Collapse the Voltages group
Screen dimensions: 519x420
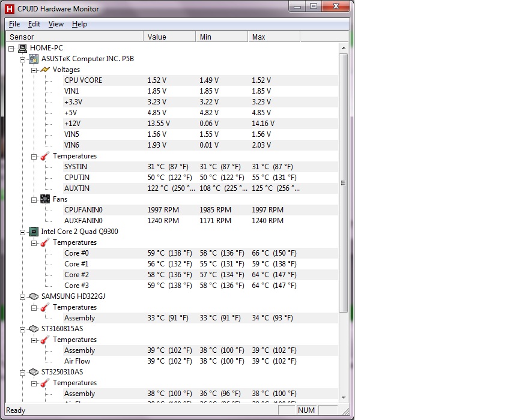pyautogui.click(x=34, y=70)
